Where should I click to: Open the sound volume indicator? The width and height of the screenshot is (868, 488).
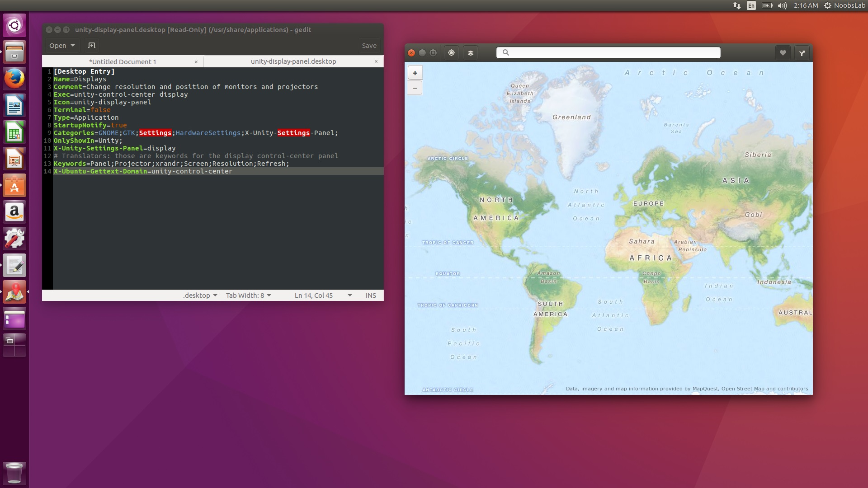point(783,5)
